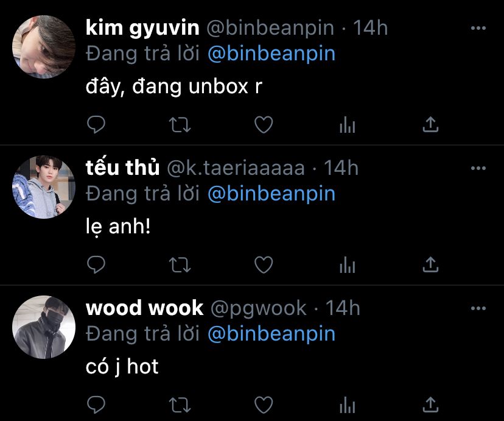Reply to kim gyuvin's tweet
The height and width of the screenshot is (421, 504).
[96, 124]
